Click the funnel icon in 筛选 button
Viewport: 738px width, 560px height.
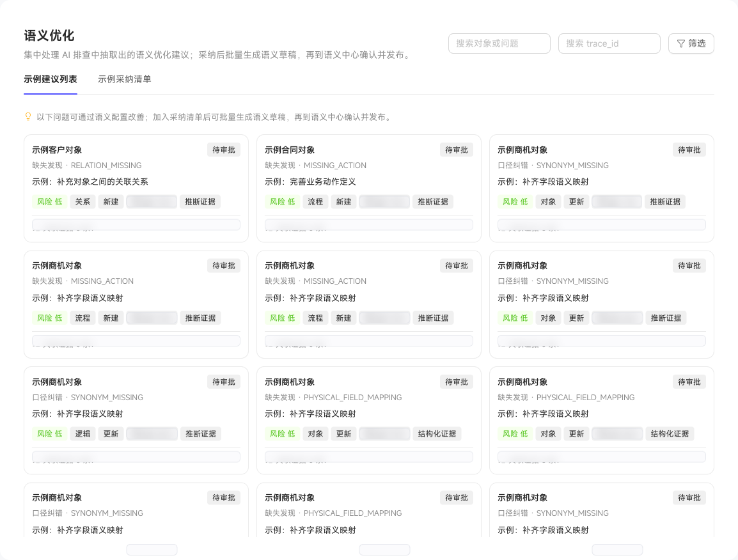680,43
